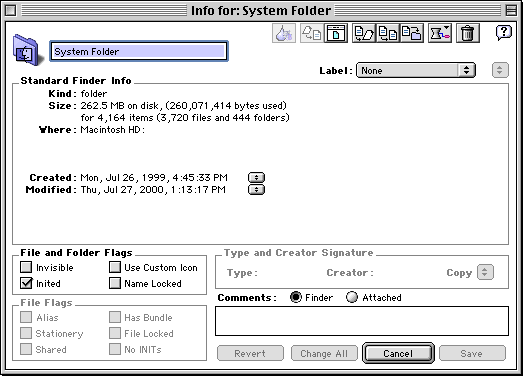The width and height of the screenshot is (523, 376).
Task: Click the rename file toolbar icon
Action: coord(364,33)
